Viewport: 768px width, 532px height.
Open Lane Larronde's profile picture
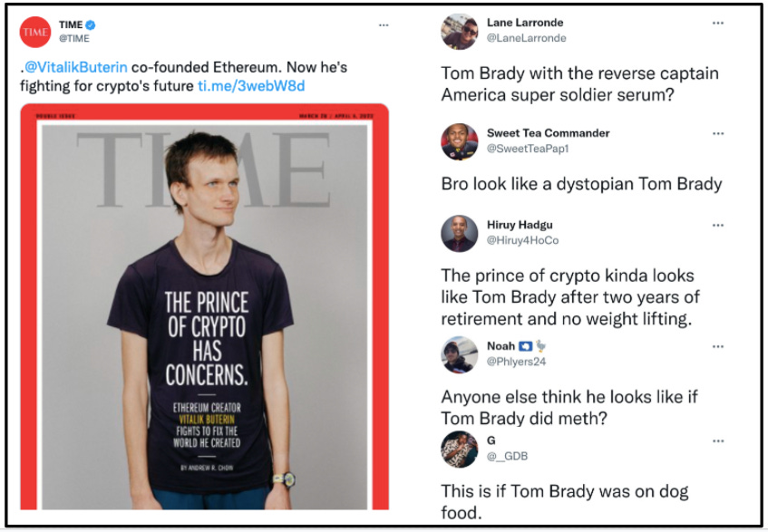(460, 32)
